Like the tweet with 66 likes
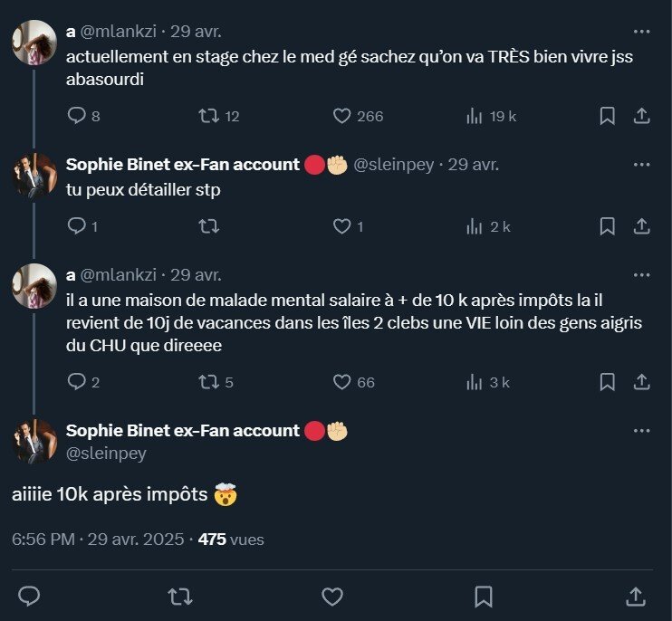 pos(341,382)
